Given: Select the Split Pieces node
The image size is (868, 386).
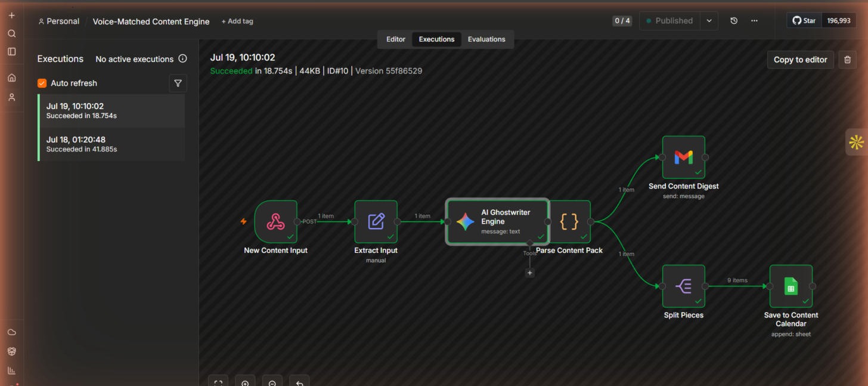Looking at the screenshot, I should [684, 286].
